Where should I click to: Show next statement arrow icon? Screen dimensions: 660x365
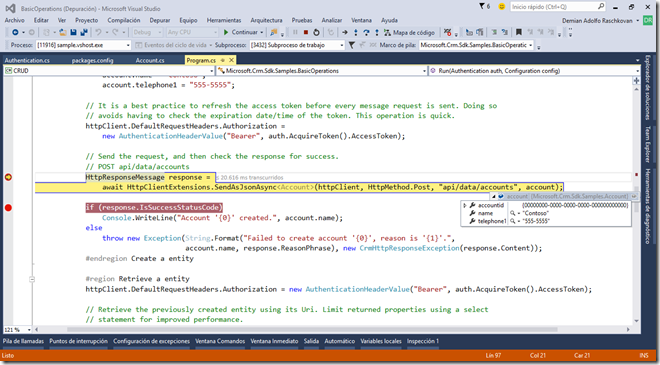coord(345,32)
